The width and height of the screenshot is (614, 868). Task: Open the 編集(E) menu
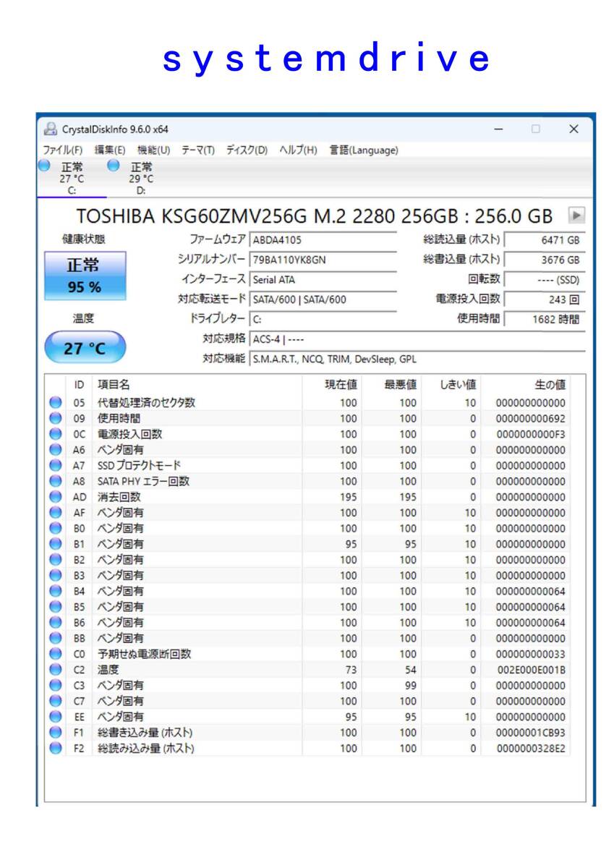(110, 150)
